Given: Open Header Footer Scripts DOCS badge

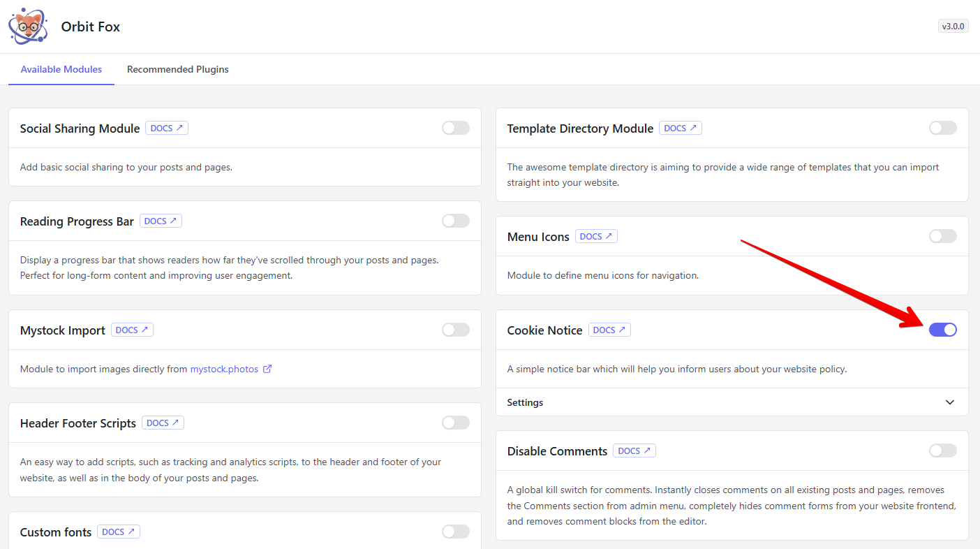Looking at the screenshot, I should click(163, 423).
